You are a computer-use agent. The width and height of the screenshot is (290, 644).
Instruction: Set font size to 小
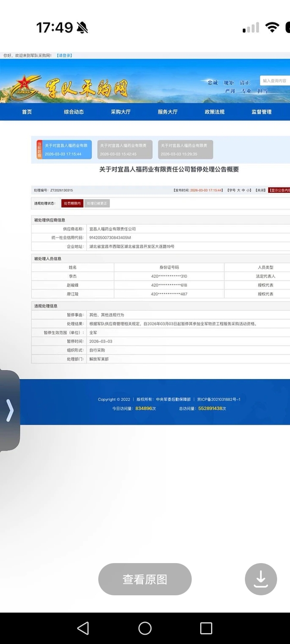(249, 190)
